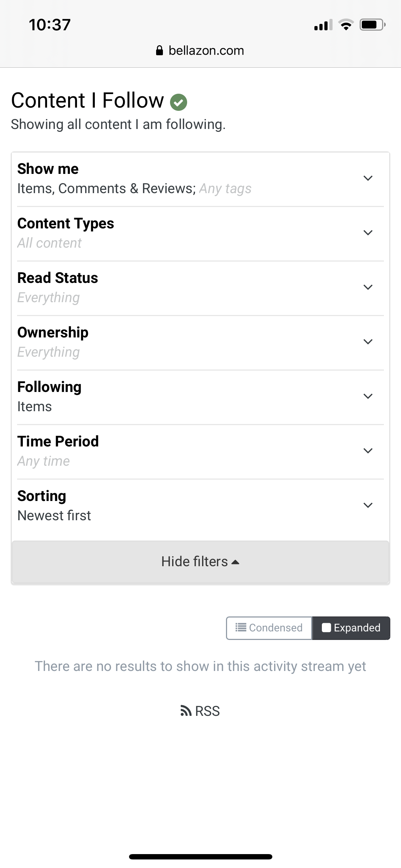Viewport: 401px width, 868px height.
Task: Open the Sorting dropdown chevron
Action: [x=368, y=505]
